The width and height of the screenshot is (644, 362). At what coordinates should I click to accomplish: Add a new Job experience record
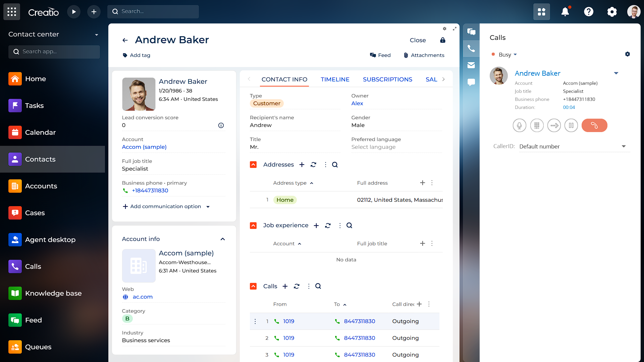pos(316,226)
